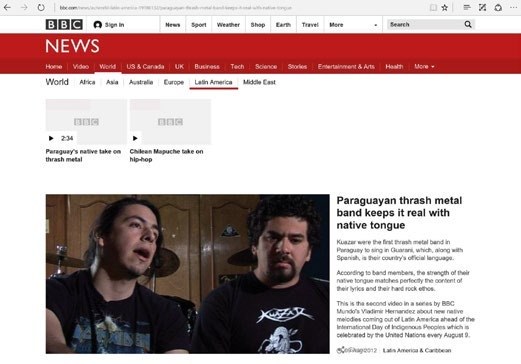
Task: Open the Earth link in top bar
Action: [283, 25]
